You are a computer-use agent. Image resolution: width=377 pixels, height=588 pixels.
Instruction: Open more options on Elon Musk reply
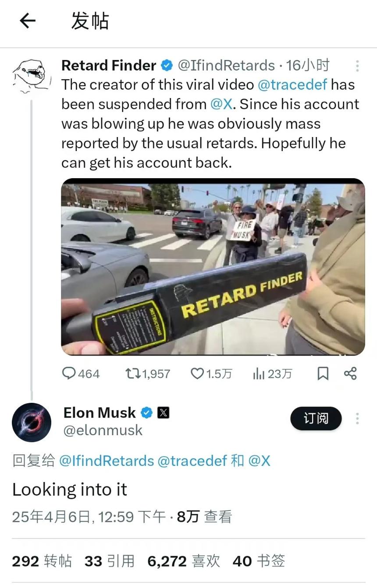click(357, 419)
